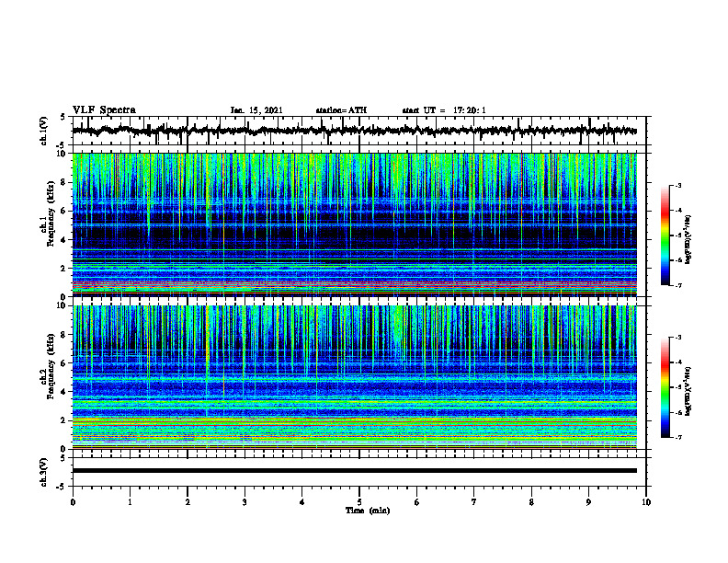Click the "0" tick on the time axis
728x563 pixels.
tap(73, 502)
